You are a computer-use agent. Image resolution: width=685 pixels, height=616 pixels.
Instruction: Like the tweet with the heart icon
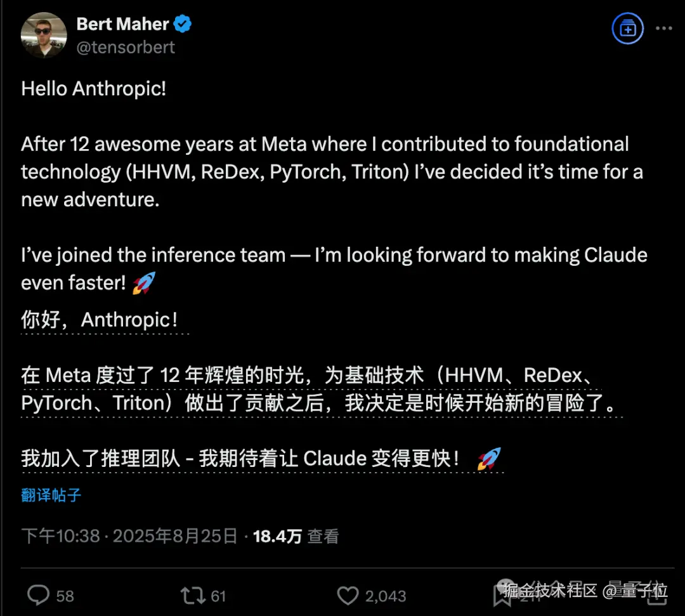[348, 595]
